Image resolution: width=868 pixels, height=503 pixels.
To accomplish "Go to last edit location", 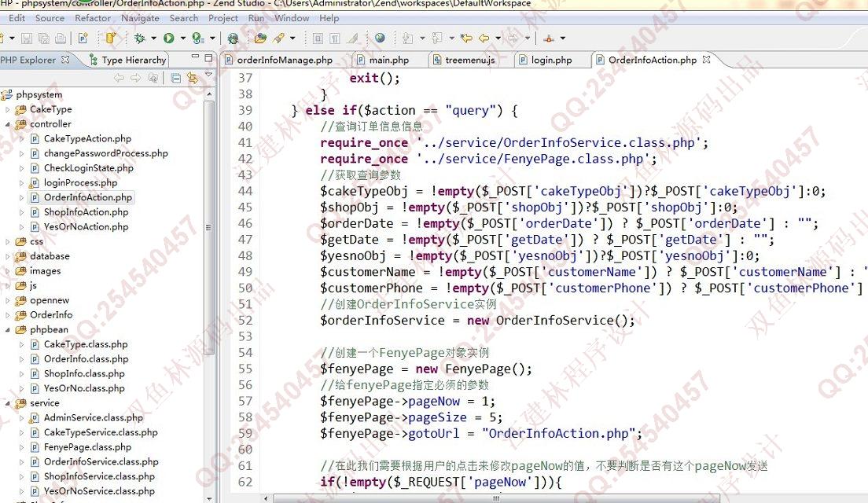I will [x=467, y=39].
